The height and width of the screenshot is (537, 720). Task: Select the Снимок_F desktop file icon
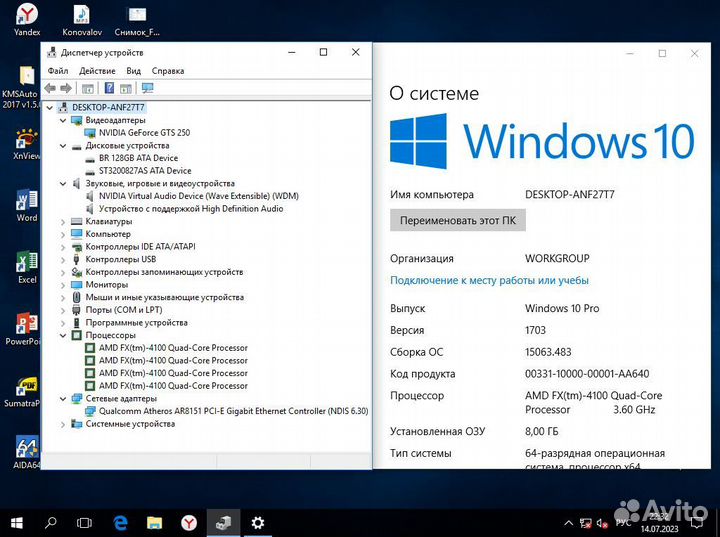pos(137,20)
